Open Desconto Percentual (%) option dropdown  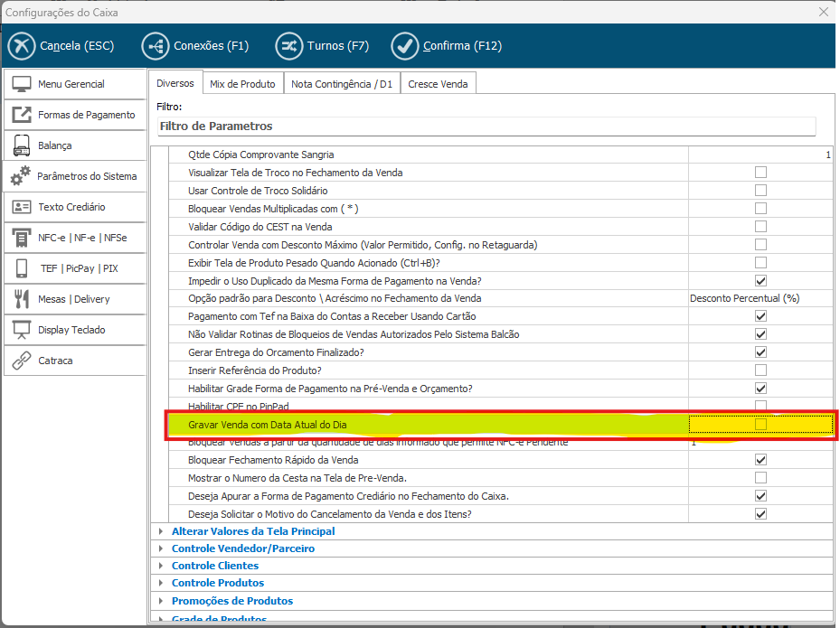pyautogui.click(x=760, y=298)
